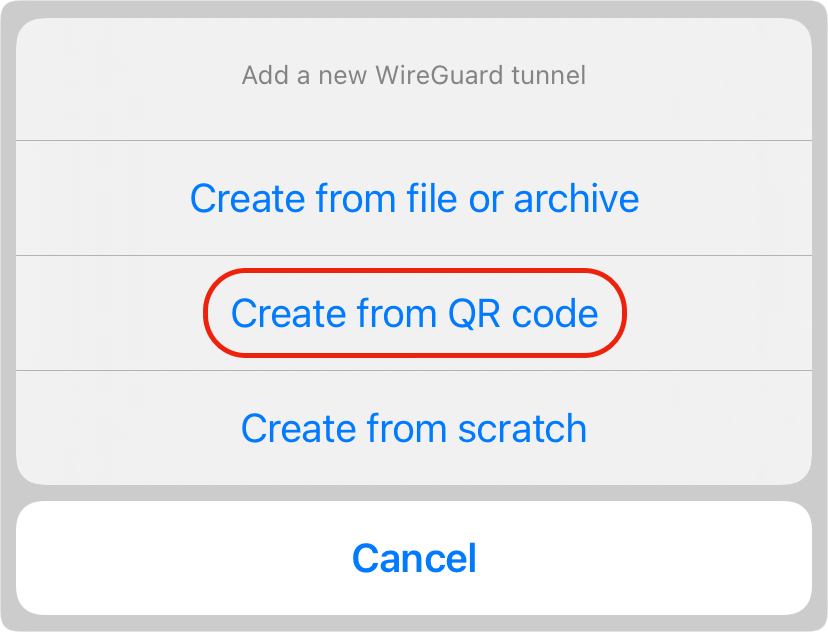The height and width of the screenshot is (632, 828).
Task: Close the tunnel sheet via Cancel
Action: coord(414,558)
